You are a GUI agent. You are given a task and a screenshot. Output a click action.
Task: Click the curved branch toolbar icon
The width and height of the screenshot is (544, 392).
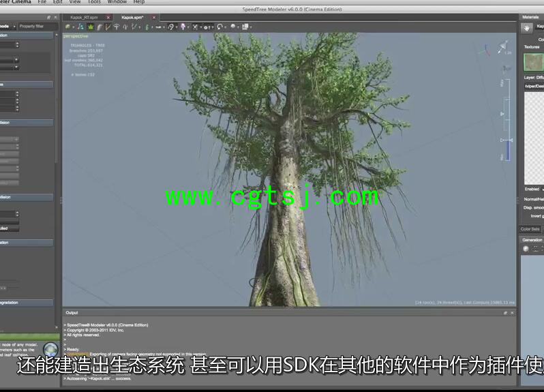[100, 27]
